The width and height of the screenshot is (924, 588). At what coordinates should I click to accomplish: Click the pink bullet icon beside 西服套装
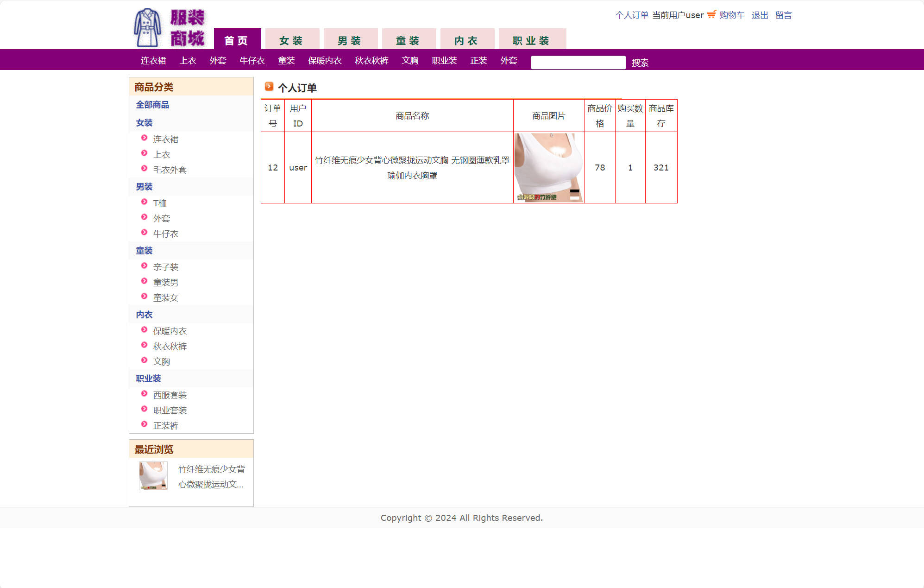point(144,394)
